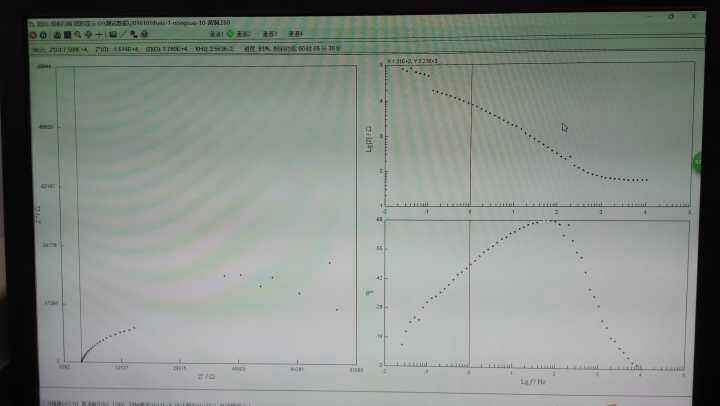The height and width of the screenshot is (406, 720).
Task: Click the red round stop icon in toolbar
Action: [x=33, y=35]
